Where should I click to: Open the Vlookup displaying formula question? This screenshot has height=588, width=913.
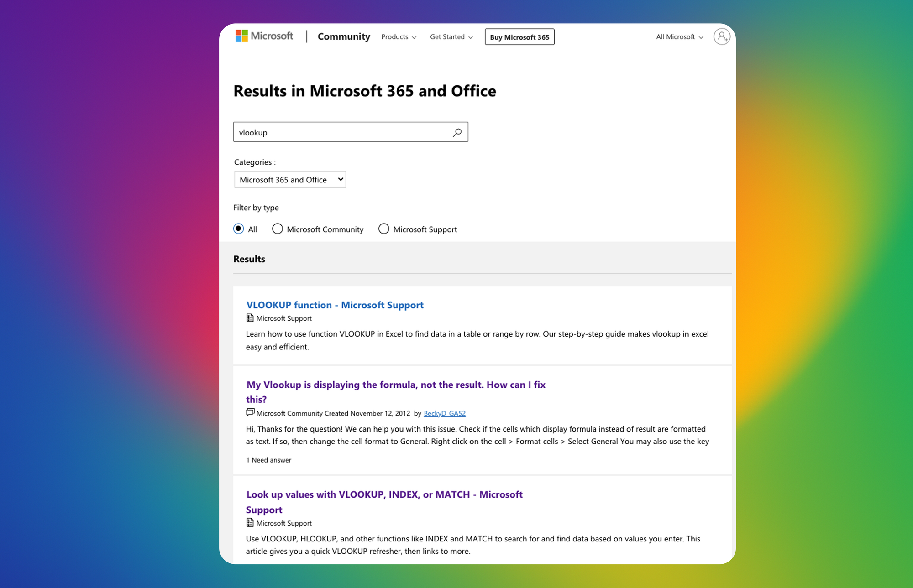pyautogui.click(x=395, y=385)
